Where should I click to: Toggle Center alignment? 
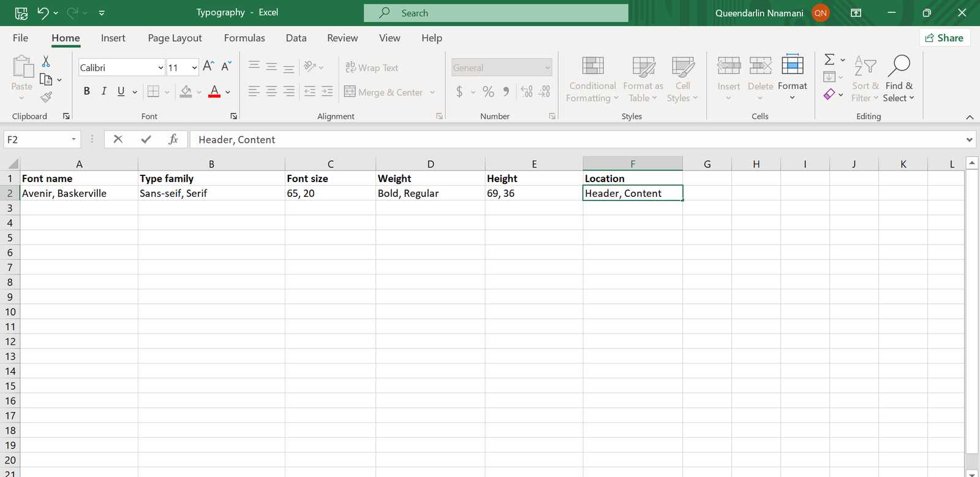[x=271, y=91]
